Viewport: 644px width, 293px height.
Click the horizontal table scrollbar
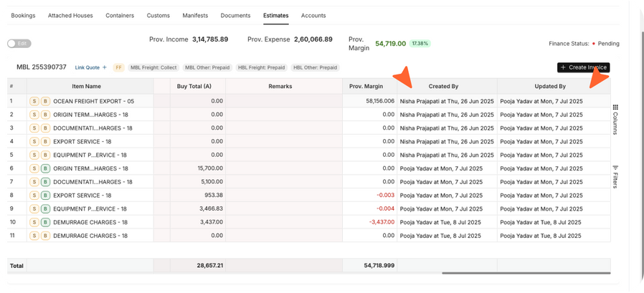tap(526, 273)
